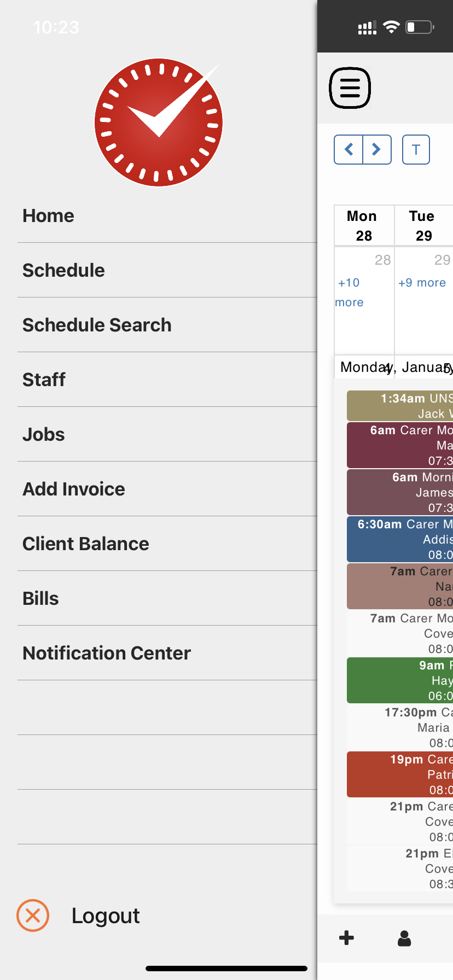
Task: Click the Logout label
Action: (106, 915)
